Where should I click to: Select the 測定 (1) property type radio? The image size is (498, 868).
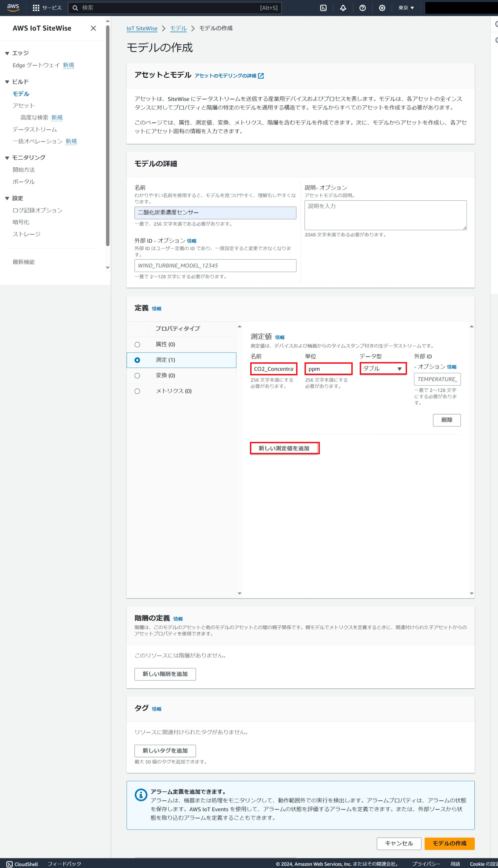pyautogui.click(x=137, y=360)
